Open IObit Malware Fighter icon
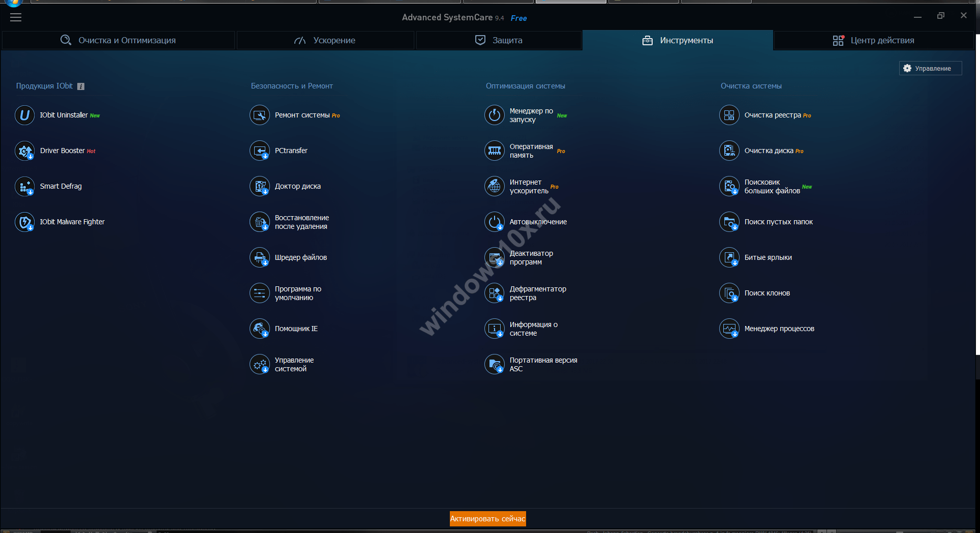980x533 pixels. [x=24, y=222]
